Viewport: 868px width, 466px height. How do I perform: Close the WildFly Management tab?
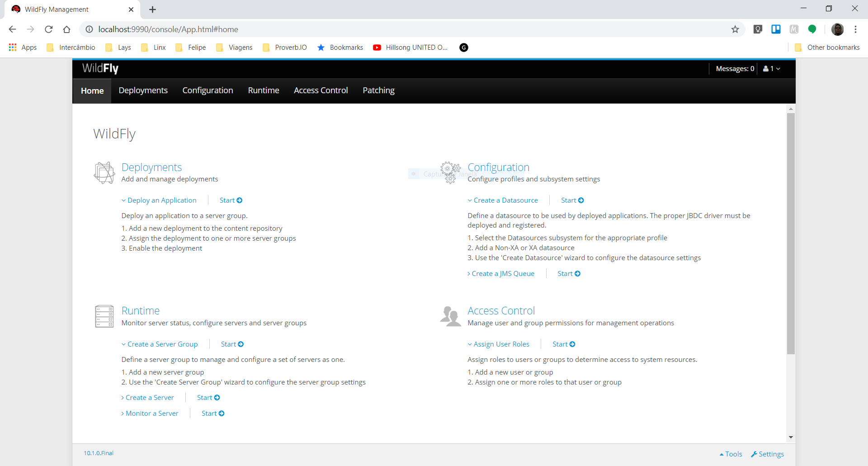131,10
